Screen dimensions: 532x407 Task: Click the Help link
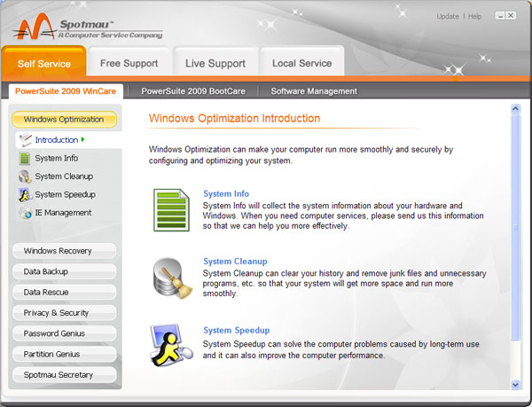click(474, 16)
